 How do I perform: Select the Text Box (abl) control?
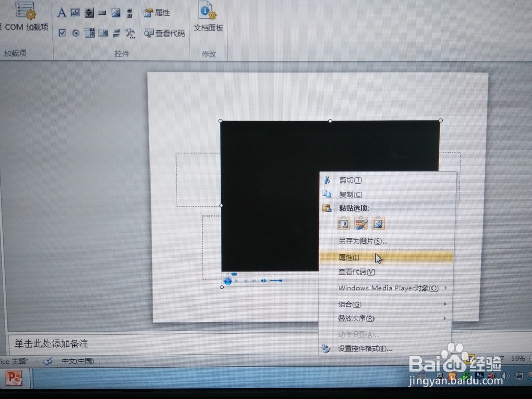(75, 13)
